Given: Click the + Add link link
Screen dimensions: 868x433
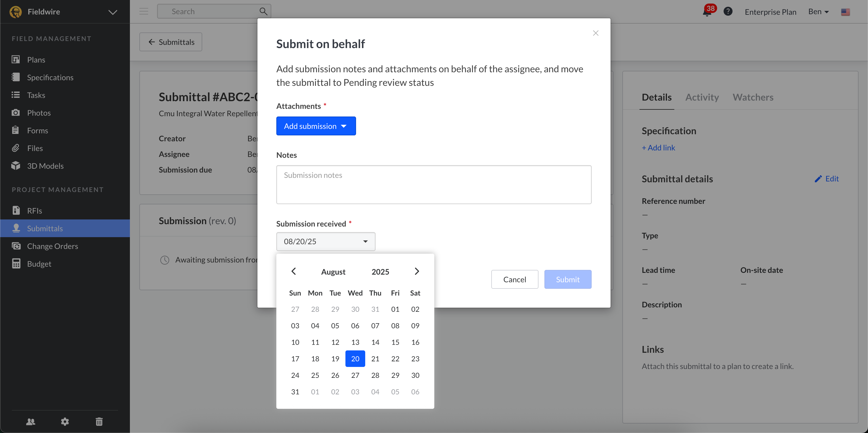Looking at the screenshot, I should 658,147.
